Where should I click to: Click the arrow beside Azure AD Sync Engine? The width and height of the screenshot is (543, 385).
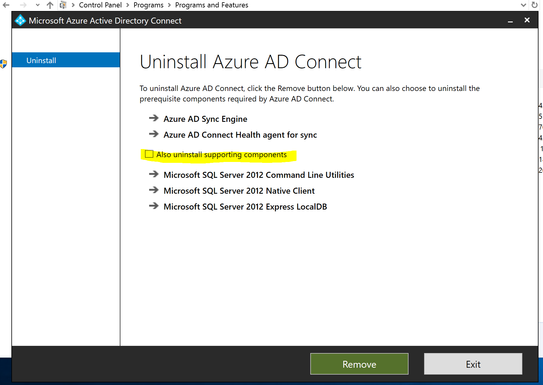[153, 118]
